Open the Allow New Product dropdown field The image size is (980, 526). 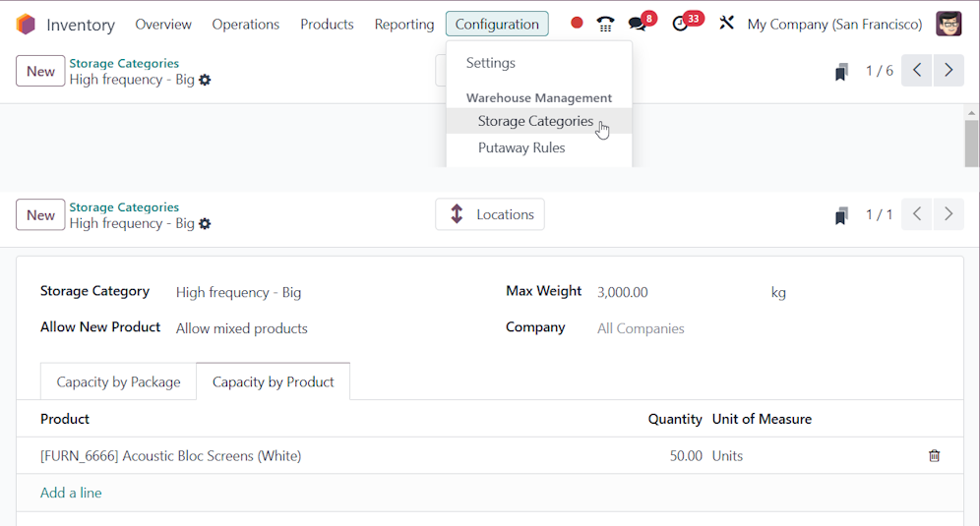[327, 328]
